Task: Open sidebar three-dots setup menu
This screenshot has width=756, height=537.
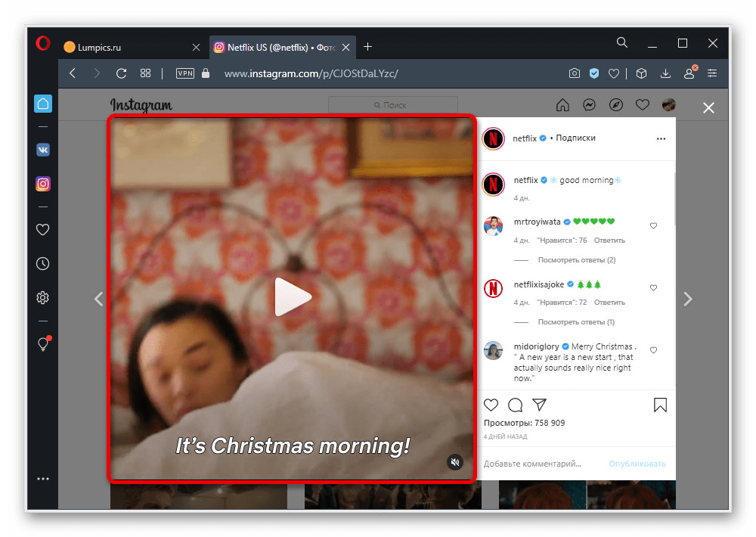Action: [x=43, y=479]
